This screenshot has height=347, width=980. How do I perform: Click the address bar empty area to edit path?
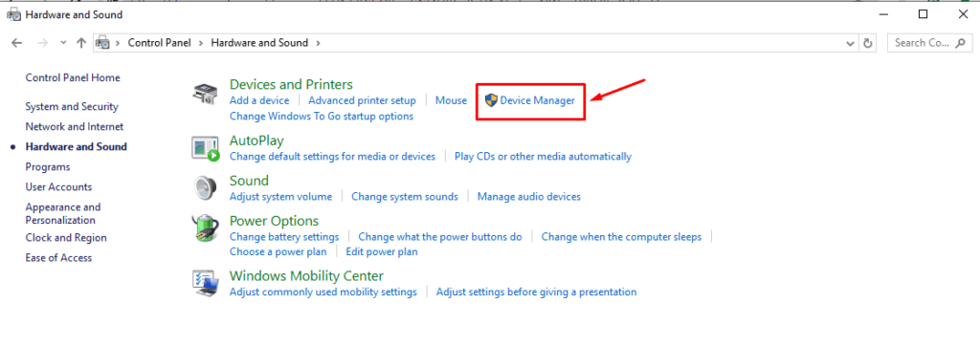581,43
